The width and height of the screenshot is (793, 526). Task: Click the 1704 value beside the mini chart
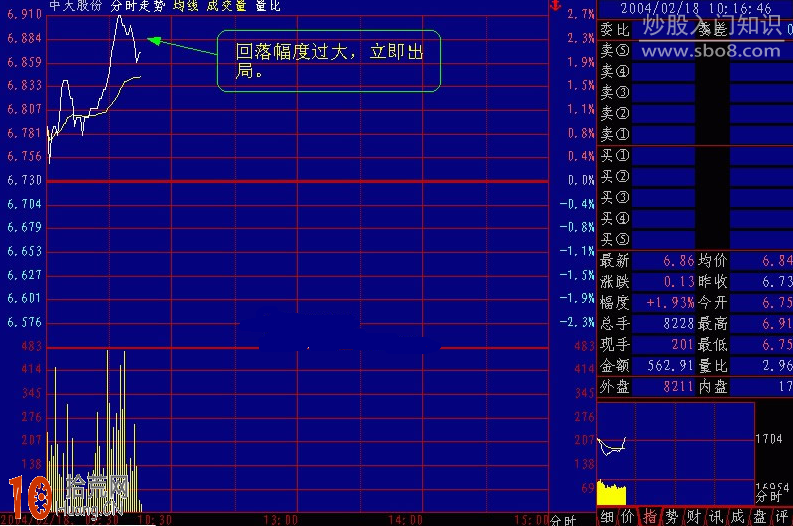[769, 439]
